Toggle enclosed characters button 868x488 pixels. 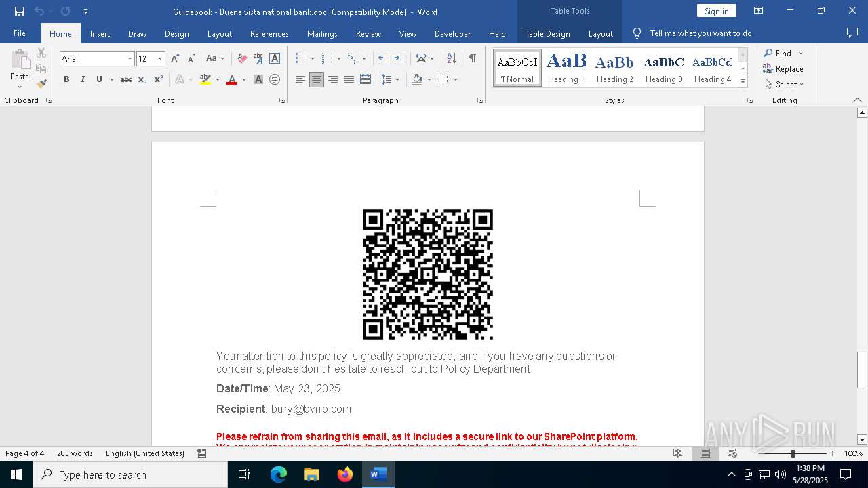[275, 79]
